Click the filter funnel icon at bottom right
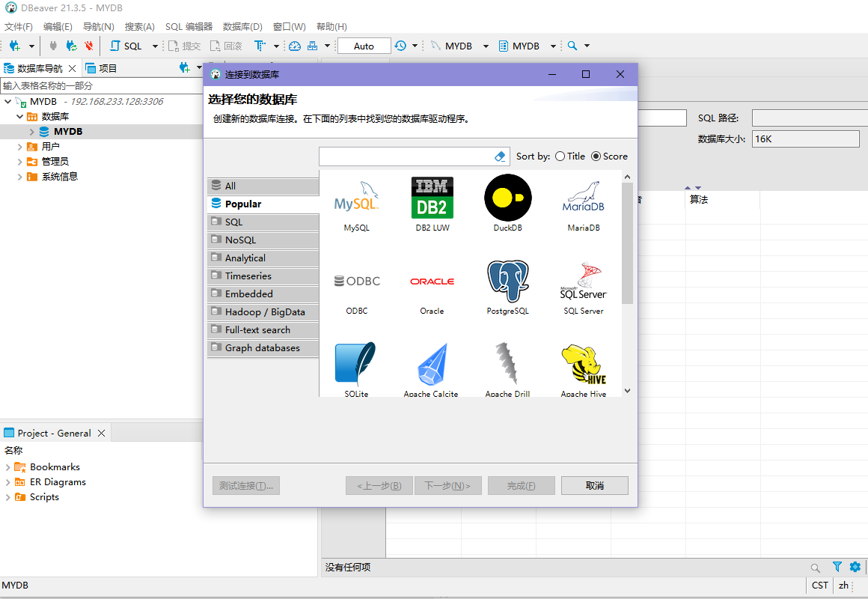 coord(837,567)
